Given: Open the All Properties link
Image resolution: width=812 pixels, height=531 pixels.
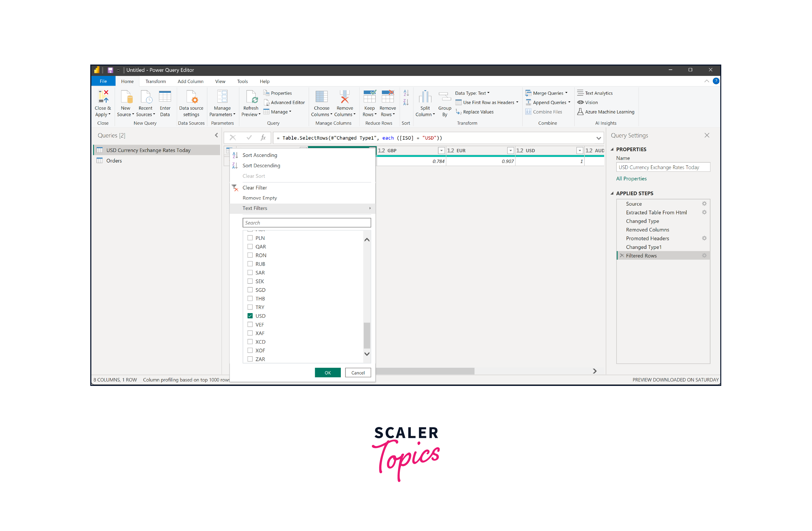Looking at the screenshot, I should click(631, 179).
